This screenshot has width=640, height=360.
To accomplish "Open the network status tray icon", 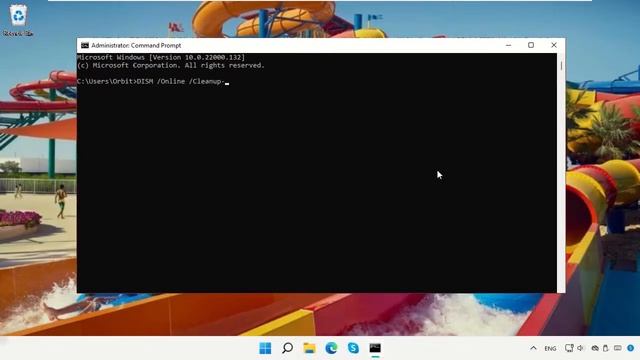I will pyautogui.click(x=569, y=348).
